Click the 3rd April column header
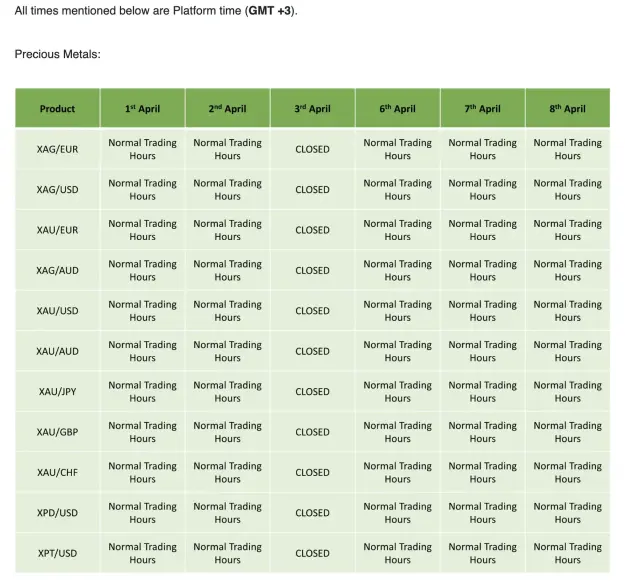625x581 pixels. tap(312, 108)
